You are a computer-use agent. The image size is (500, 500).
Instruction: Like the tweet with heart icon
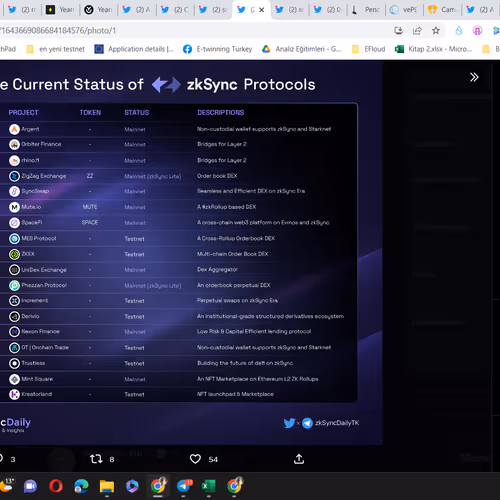(x=195, y=459)
